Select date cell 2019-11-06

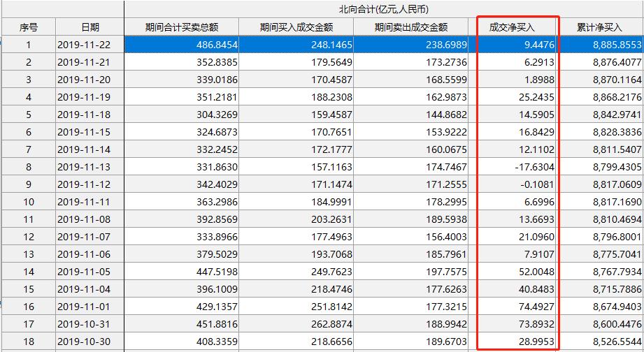90,254
